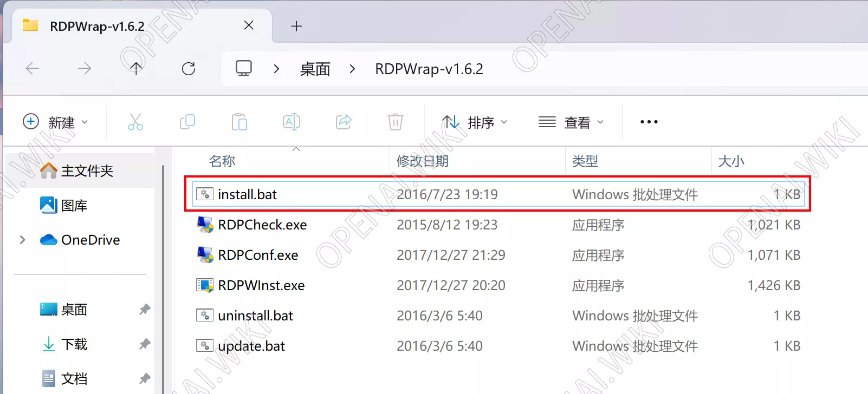Expand breadcrumb chevron after 桌面

tap(352, 69)
